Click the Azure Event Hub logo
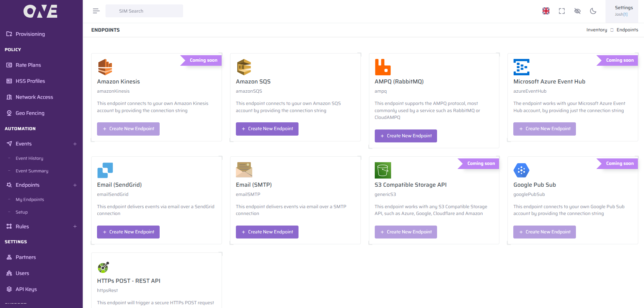 coord(521,67)
